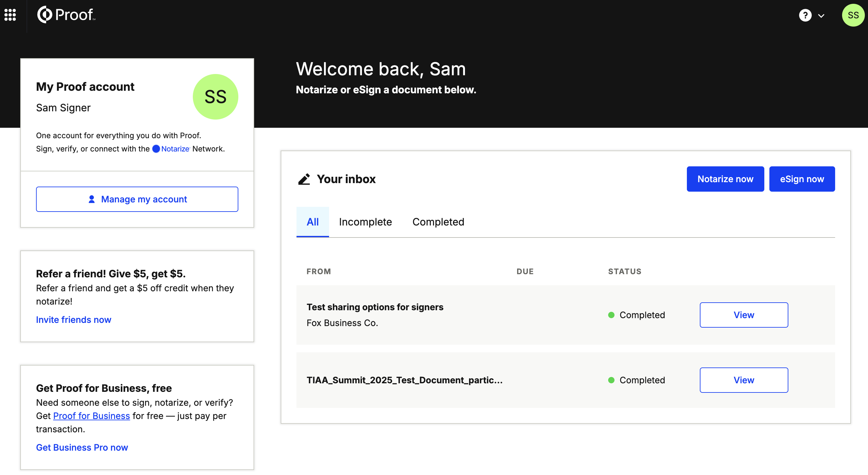View the Test sharing options document
The image size is (868, 475).
coord(744,315)
